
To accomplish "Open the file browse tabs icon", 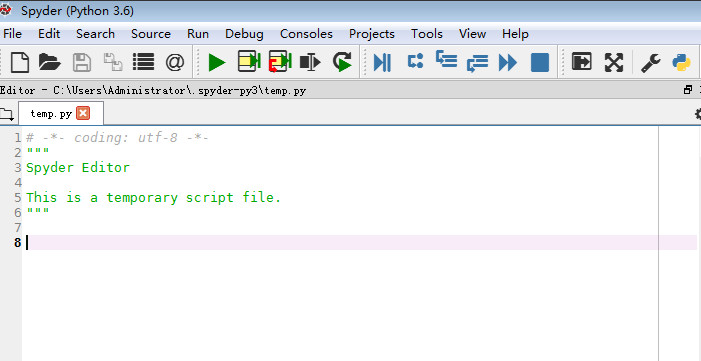I will click(x=7, y=114).
